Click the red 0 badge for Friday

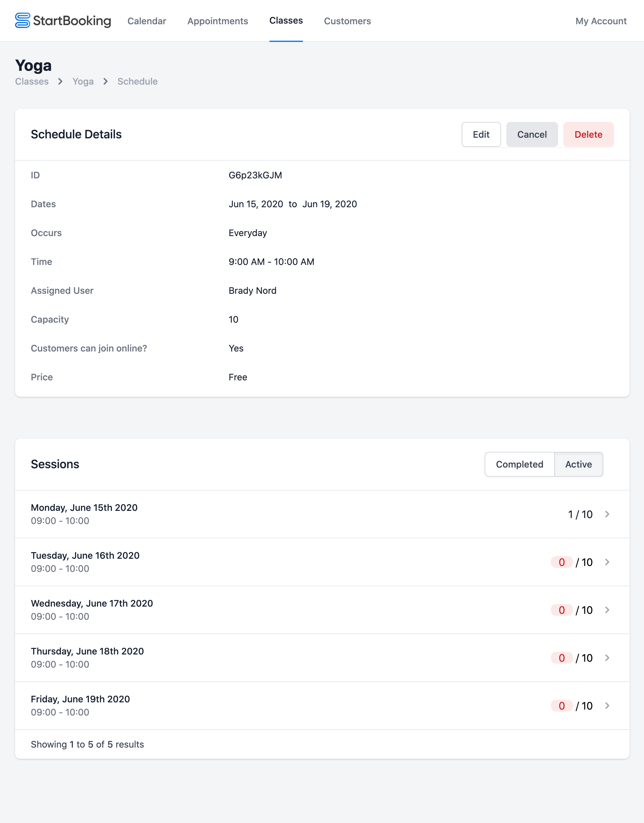click(x=562, y=706)
